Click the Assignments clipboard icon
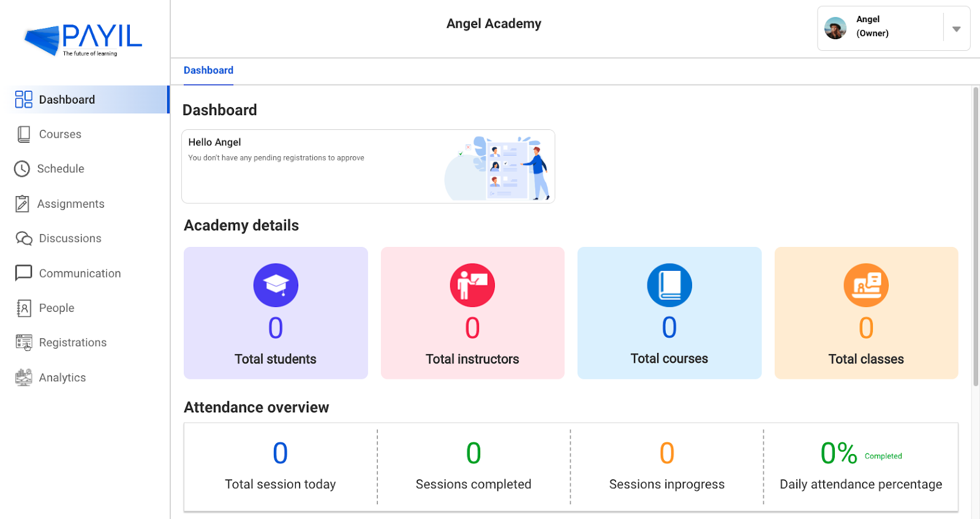Image resolution: width=980 pixels, height=519 pixels. 22,203
